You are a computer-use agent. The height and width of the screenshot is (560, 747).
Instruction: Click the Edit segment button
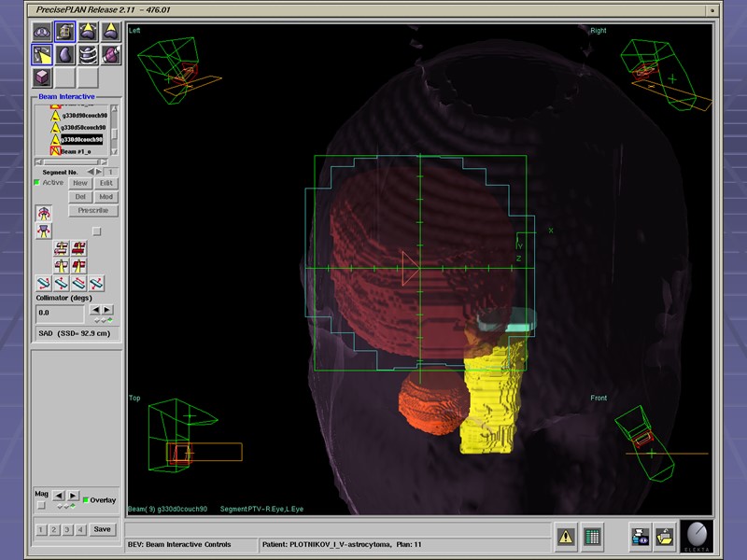click(106, 183)
